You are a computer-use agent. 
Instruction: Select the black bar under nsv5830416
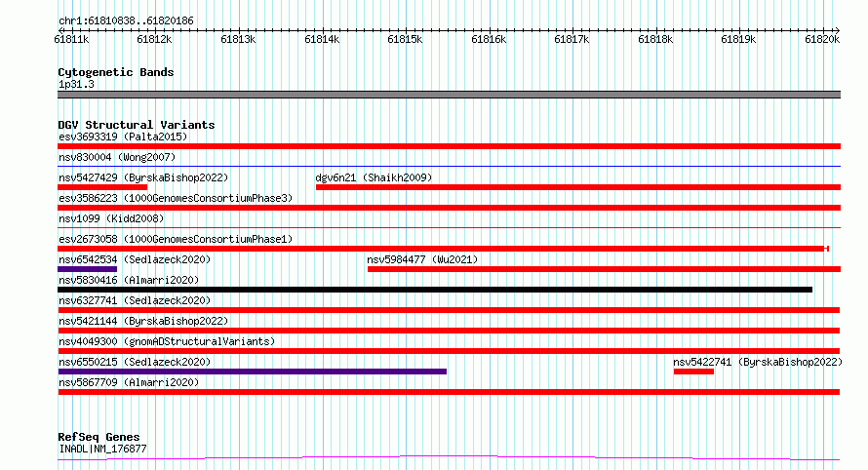point(435,290)
